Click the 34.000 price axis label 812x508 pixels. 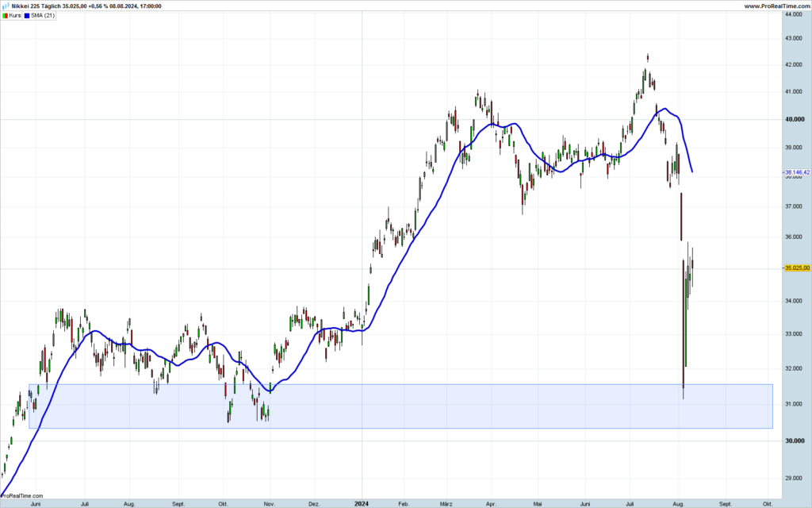tap(793, 301)
